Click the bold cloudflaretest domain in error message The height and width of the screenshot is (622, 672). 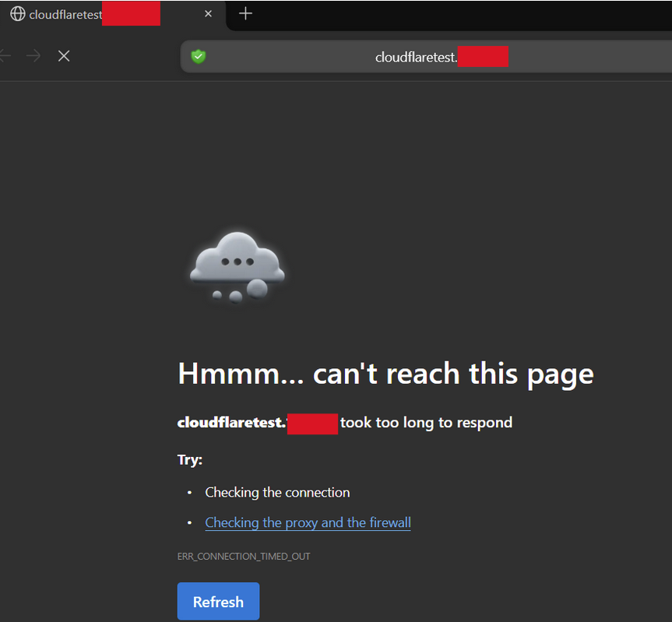(230, 423)
